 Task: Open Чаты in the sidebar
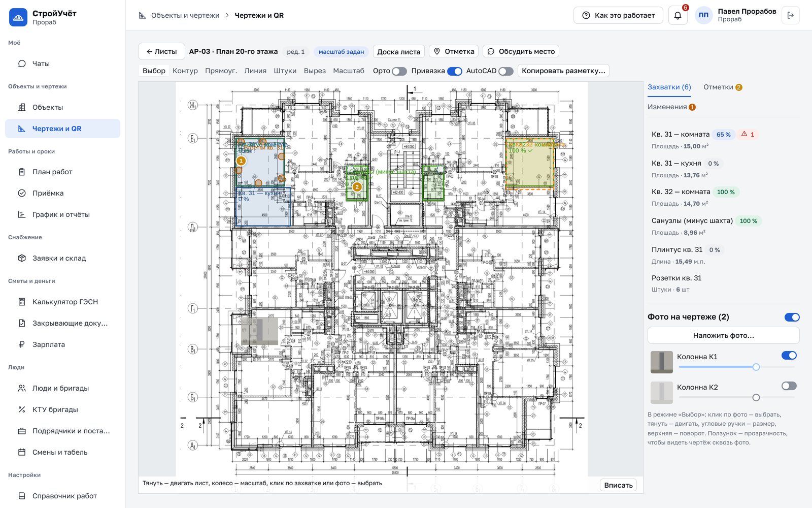(x=62, y=63)
